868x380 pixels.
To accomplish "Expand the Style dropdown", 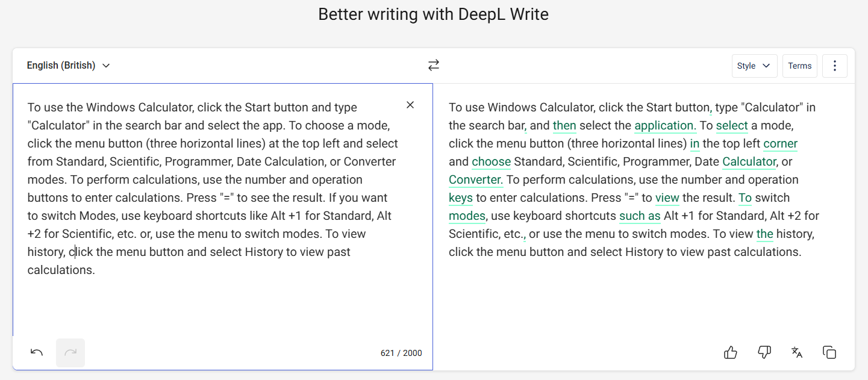I will tap(755, 66).
